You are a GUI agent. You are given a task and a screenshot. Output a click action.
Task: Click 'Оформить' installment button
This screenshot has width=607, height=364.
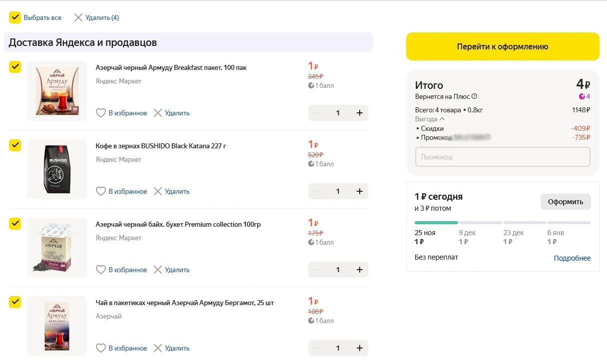566,202
